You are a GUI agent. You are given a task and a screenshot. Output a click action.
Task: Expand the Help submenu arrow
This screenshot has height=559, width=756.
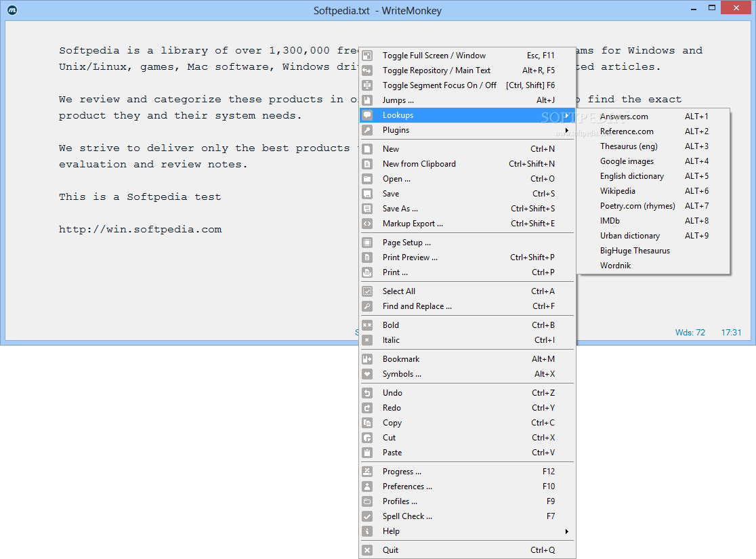pyautogui.click(x=566, y=531)
